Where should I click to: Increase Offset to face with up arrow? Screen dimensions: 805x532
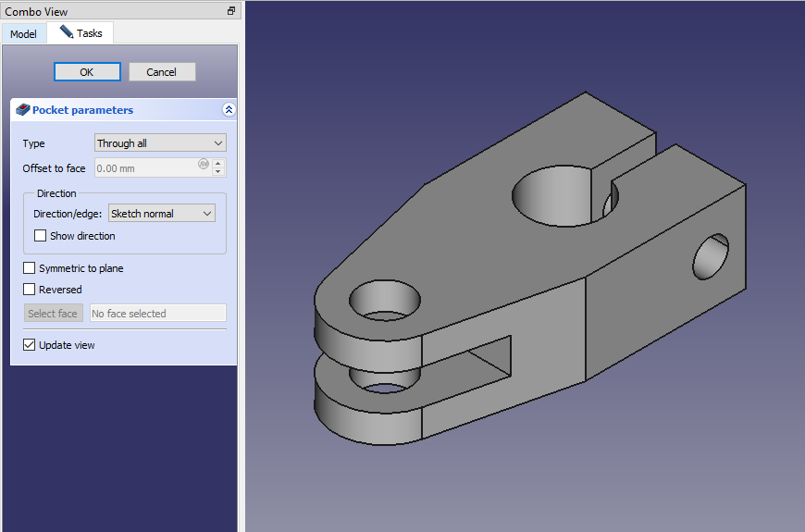point(218,164)
